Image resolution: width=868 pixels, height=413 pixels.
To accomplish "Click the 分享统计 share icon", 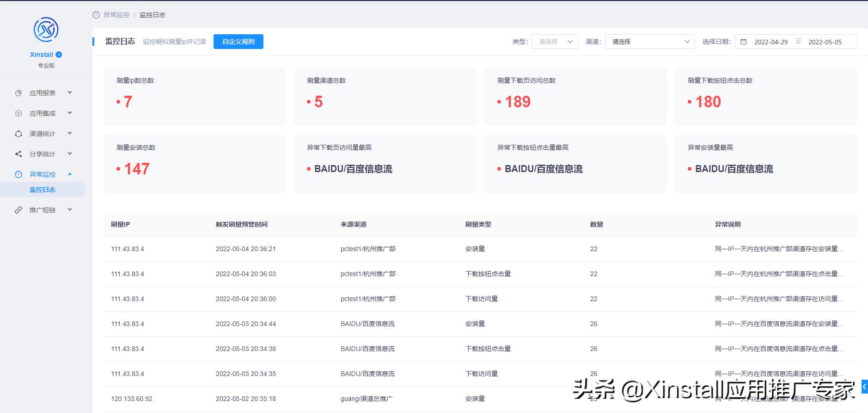I will point(18,154).
